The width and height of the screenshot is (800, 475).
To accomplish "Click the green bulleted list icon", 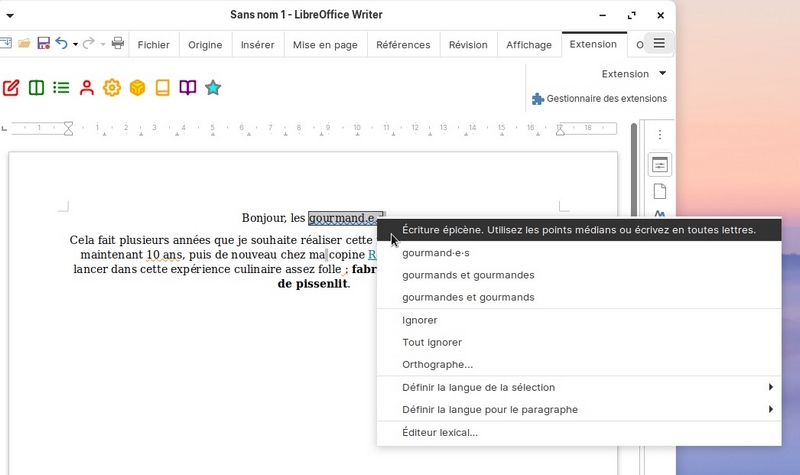I will (x=61, y=88).
